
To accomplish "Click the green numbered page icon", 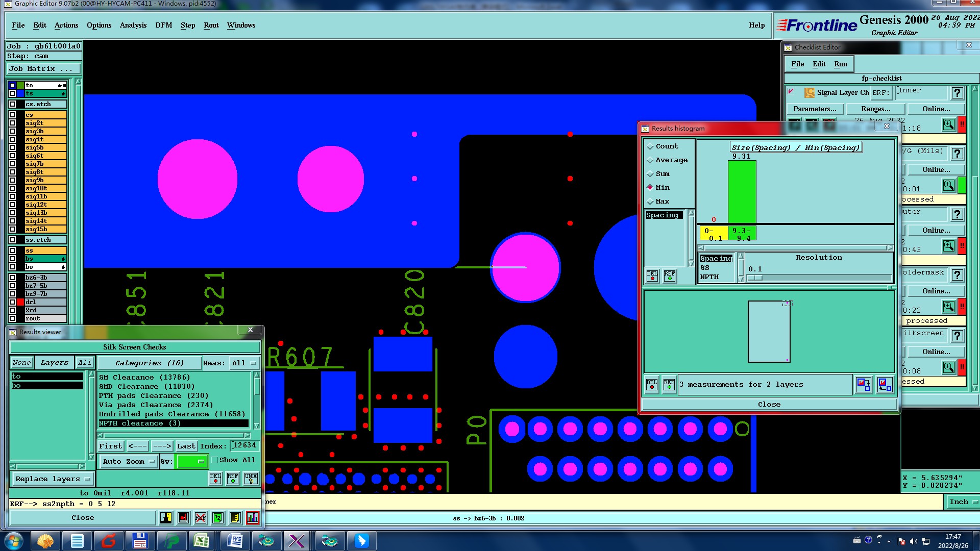I will click(x=218, y=518).
